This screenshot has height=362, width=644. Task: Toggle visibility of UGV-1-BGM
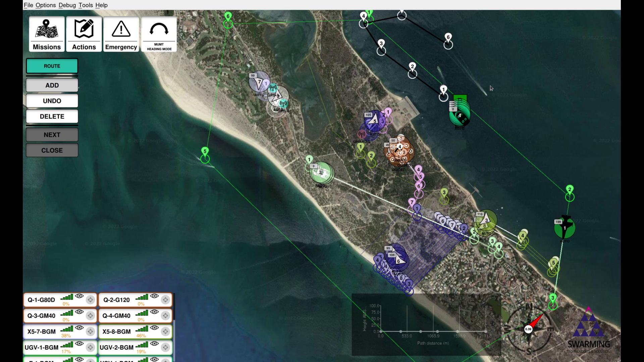click(79, 344)
